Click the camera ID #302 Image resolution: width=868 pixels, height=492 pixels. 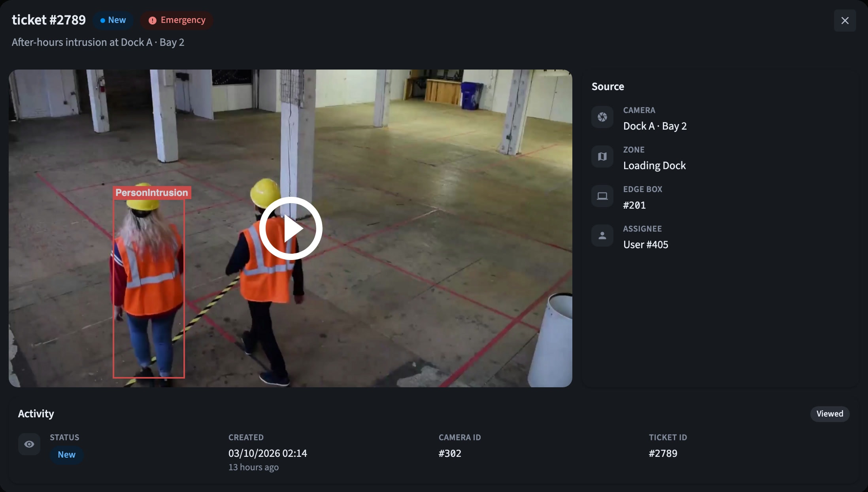[450, 453]
